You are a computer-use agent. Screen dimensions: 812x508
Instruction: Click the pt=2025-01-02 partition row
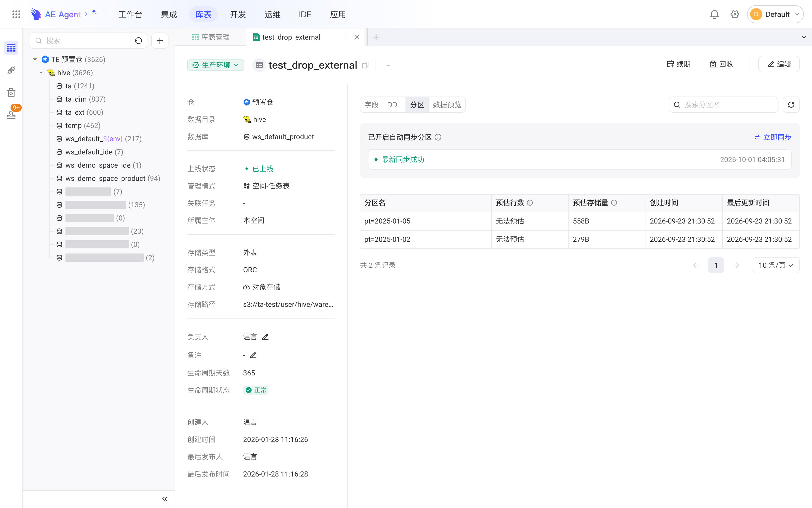[580, 239]
